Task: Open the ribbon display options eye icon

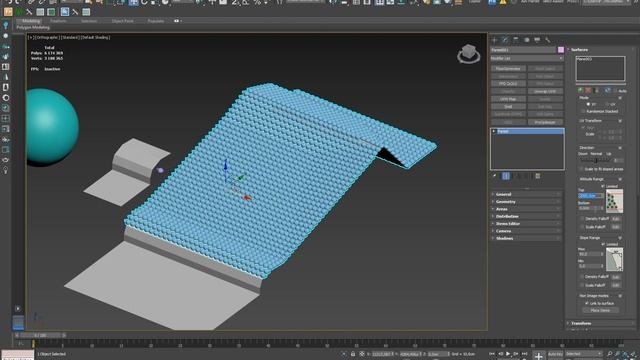Action: coord(177,21)
